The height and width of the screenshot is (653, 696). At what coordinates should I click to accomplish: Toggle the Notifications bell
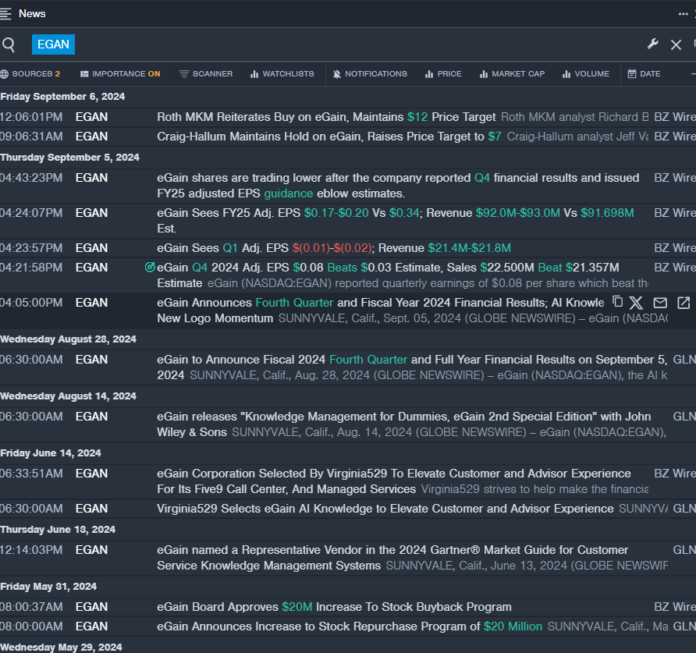(370, 74)
